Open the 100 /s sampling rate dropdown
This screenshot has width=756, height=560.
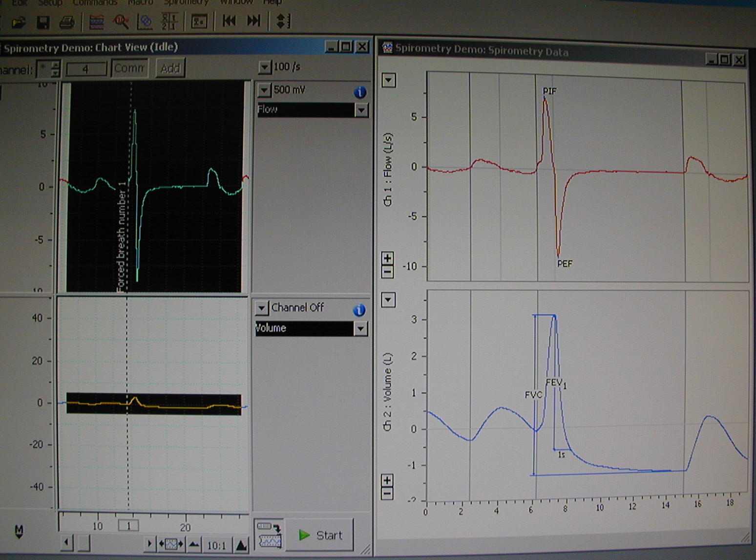coord(264,67)
